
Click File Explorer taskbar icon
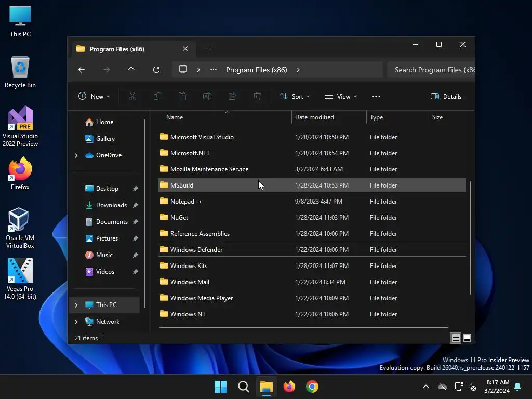pos(267,387)
